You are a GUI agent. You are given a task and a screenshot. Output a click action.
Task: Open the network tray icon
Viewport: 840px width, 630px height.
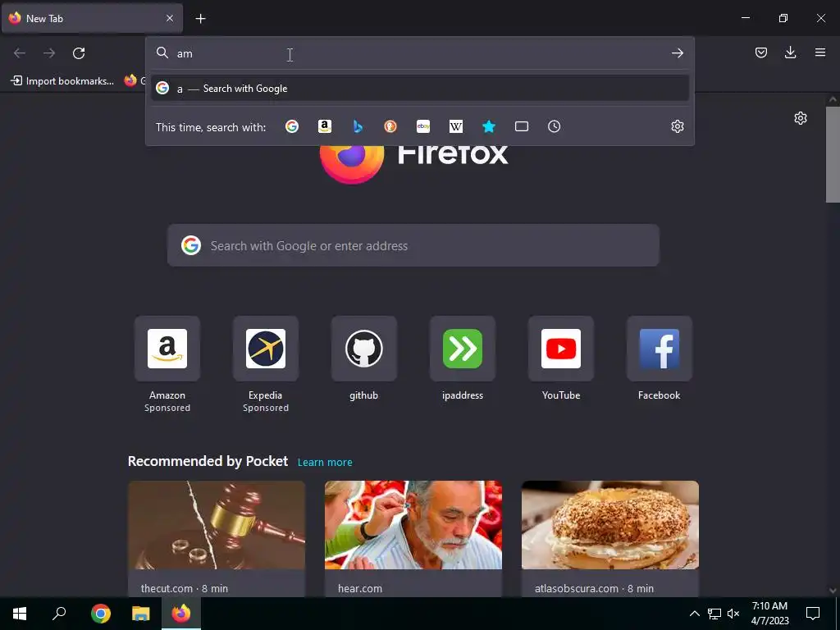point(714,614)
